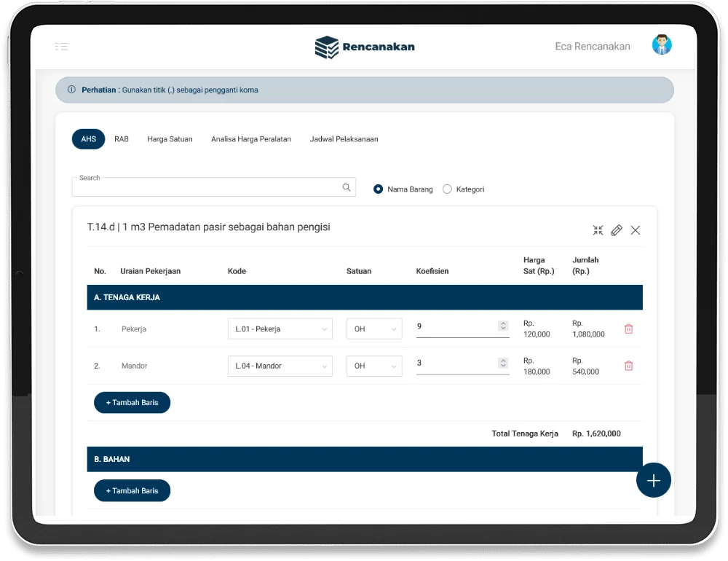The height and width of the screenshot is (561, 728).
Task: Open Analisa Harga Peralatan tab
Action: click(x=251, y=139)
